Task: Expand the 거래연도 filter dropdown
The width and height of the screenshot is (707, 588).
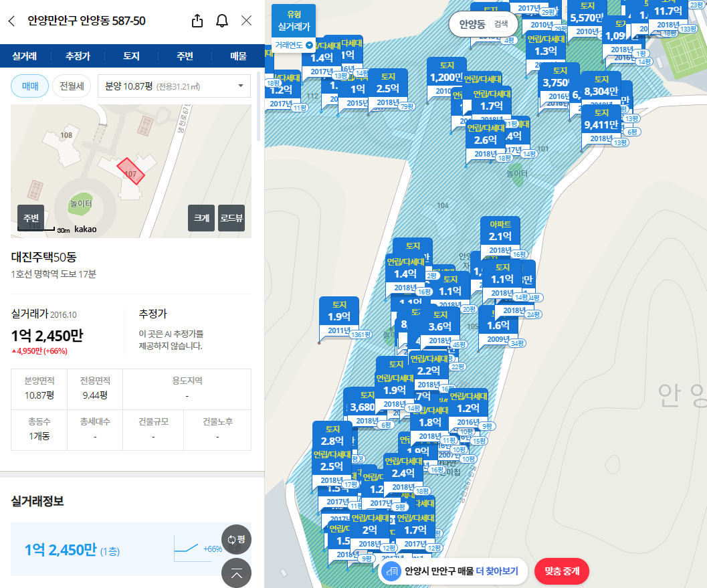Action: 294,45
